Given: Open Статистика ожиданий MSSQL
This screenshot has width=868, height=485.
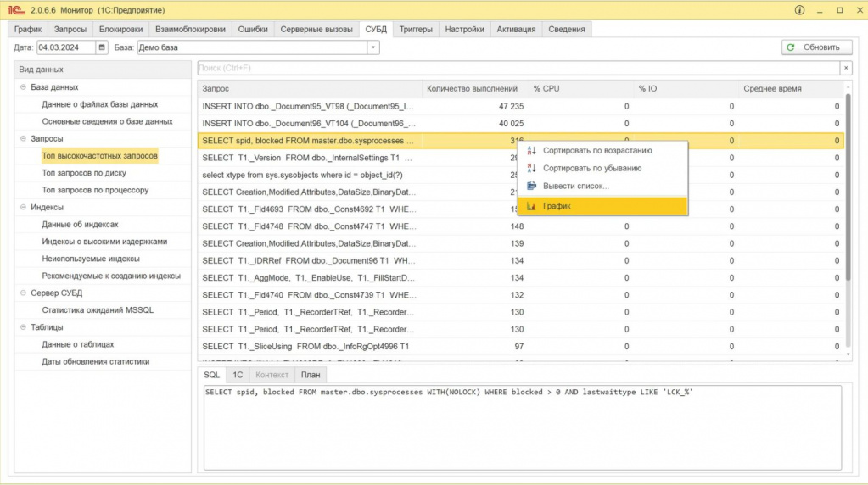Looking at the screenshot, I should (98, 309).
